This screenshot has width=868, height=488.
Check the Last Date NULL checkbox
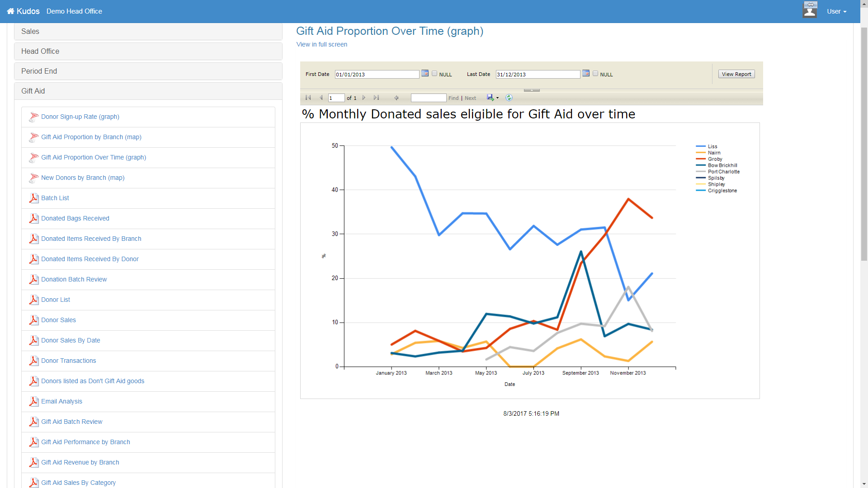[x=595, y=74]
